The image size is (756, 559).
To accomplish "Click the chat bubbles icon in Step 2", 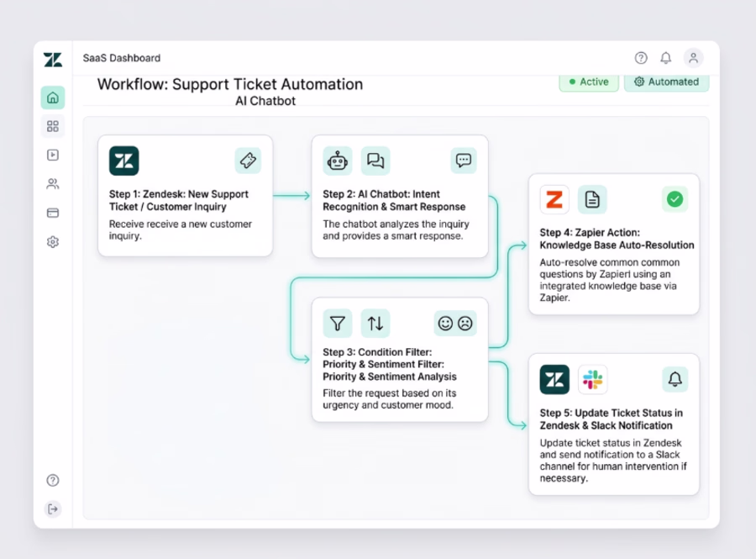I will tap(375, 161).
